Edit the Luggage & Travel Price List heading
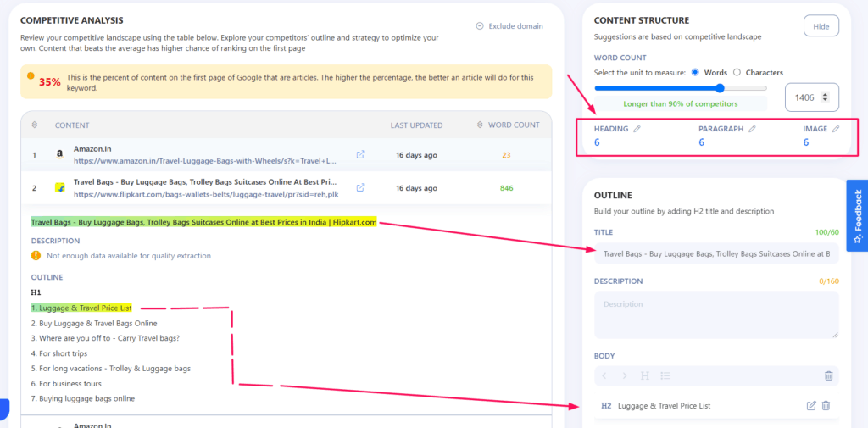The width and height of the screenshot is (868, 428). (811, 406)
